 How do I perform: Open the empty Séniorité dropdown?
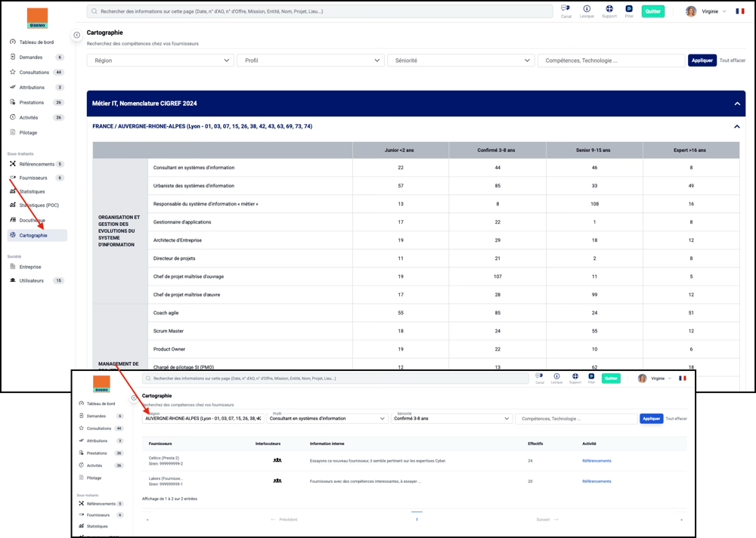[460, 60]
